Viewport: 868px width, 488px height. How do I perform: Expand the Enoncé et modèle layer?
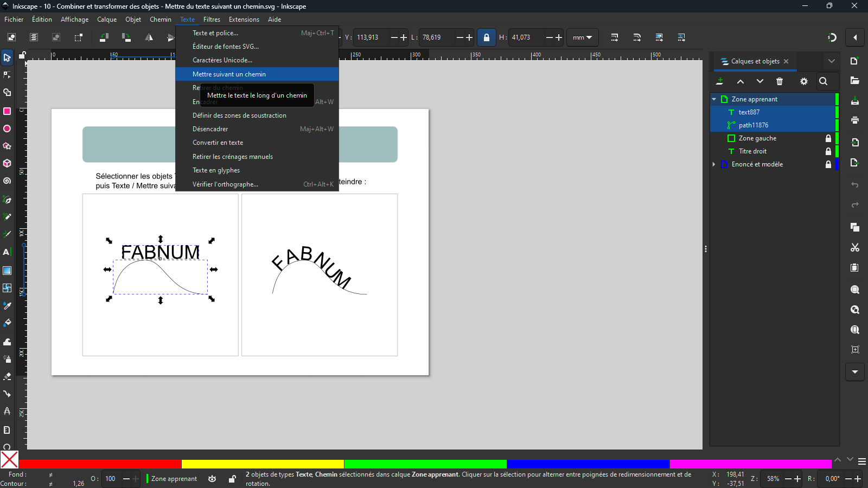click(714, 164)
